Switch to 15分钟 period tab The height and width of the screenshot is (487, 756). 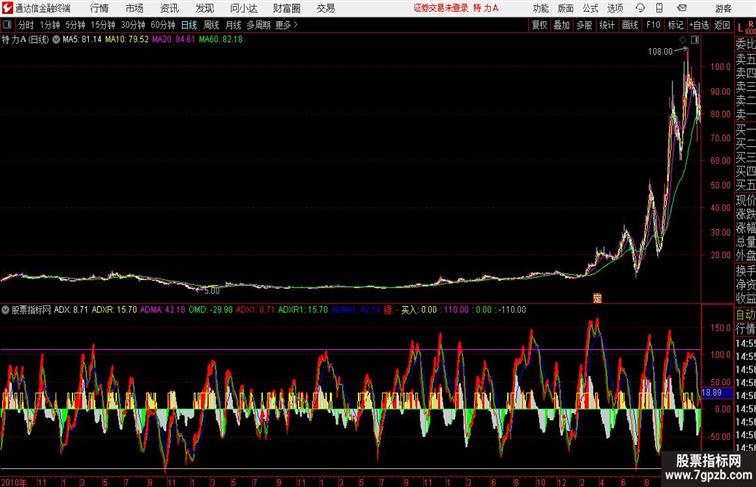click(x=103, y=25)
